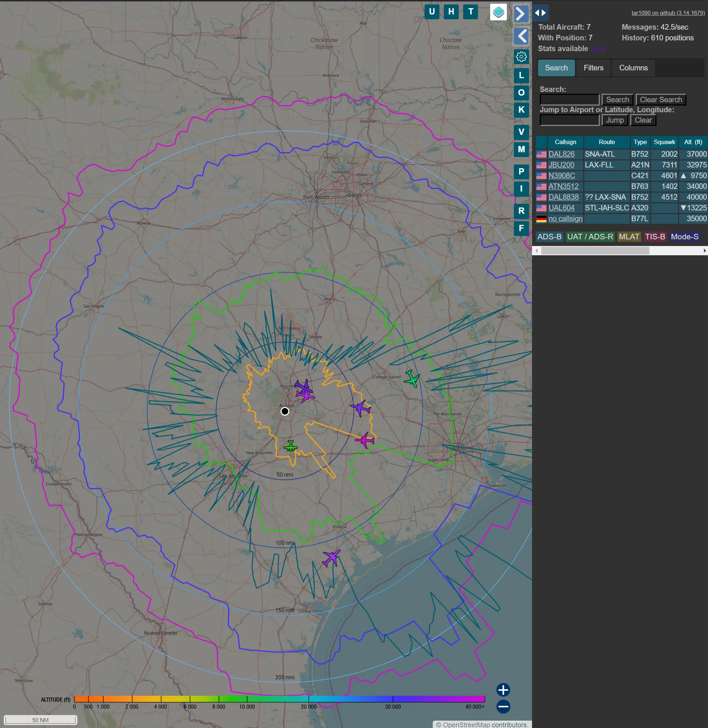Viewport: 708px width, 728px height.
Task: Toggle the L labels button
Action: [521, 75]
